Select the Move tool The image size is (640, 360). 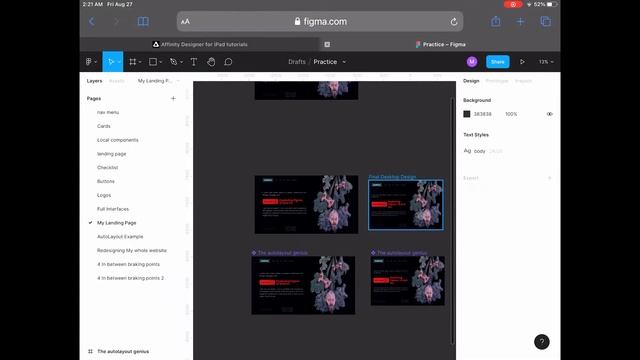coord(110,62)
